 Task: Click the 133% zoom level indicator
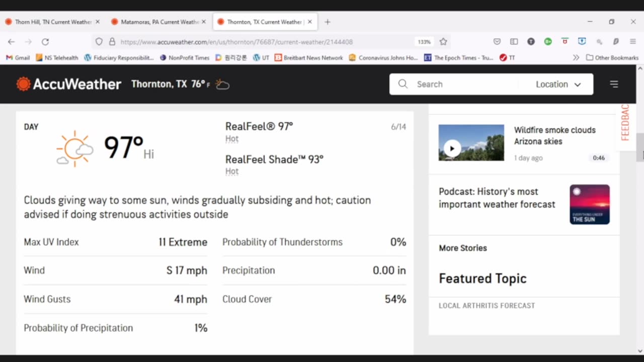point(424,42)
